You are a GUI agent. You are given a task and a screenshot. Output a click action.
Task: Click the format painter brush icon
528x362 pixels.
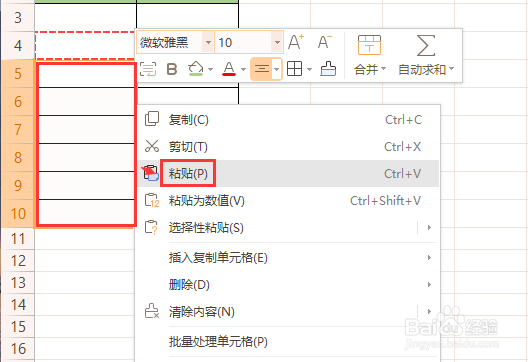coord(328,69)
